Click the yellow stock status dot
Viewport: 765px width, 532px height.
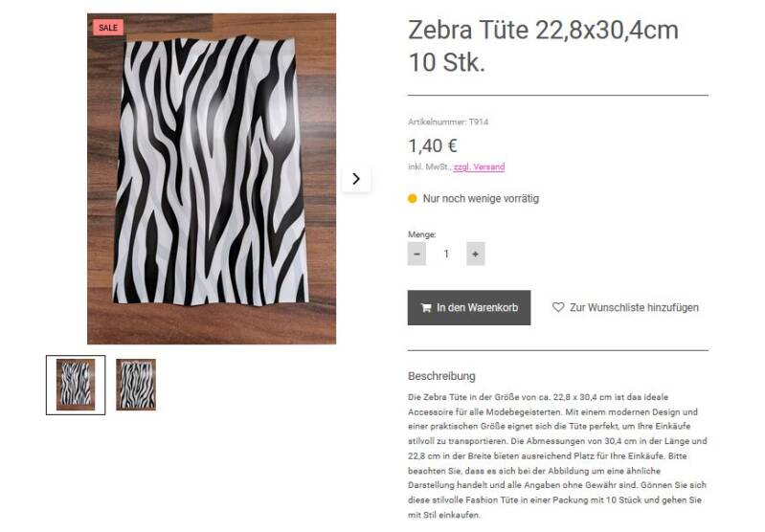point(413,199)
